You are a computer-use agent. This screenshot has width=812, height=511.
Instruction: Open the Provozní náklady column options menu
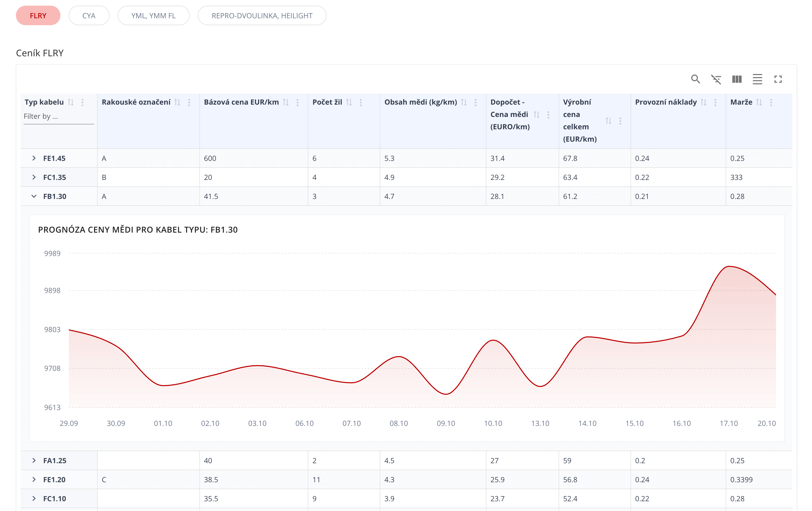715,102
